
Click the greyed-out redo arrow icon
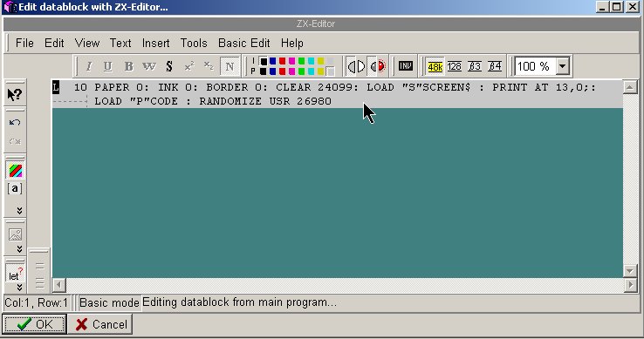pyautogui.click(x=15, y=141)
